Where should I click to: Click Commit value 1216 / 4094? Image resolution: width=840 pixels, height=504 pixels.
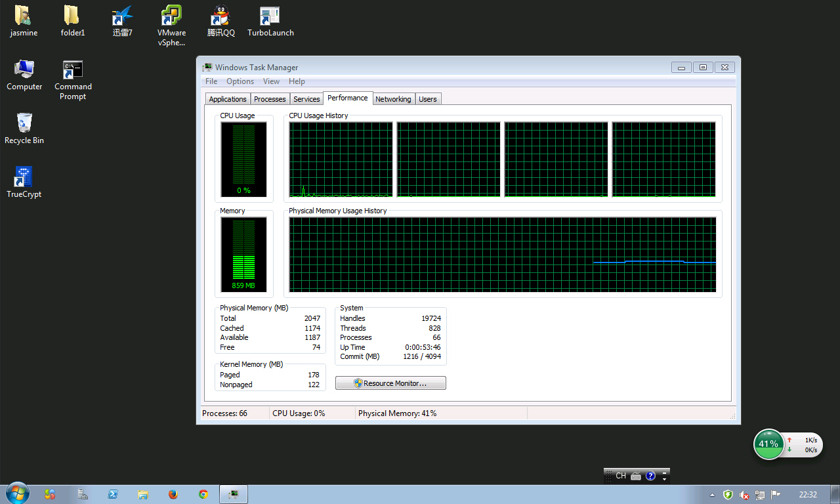421,356
